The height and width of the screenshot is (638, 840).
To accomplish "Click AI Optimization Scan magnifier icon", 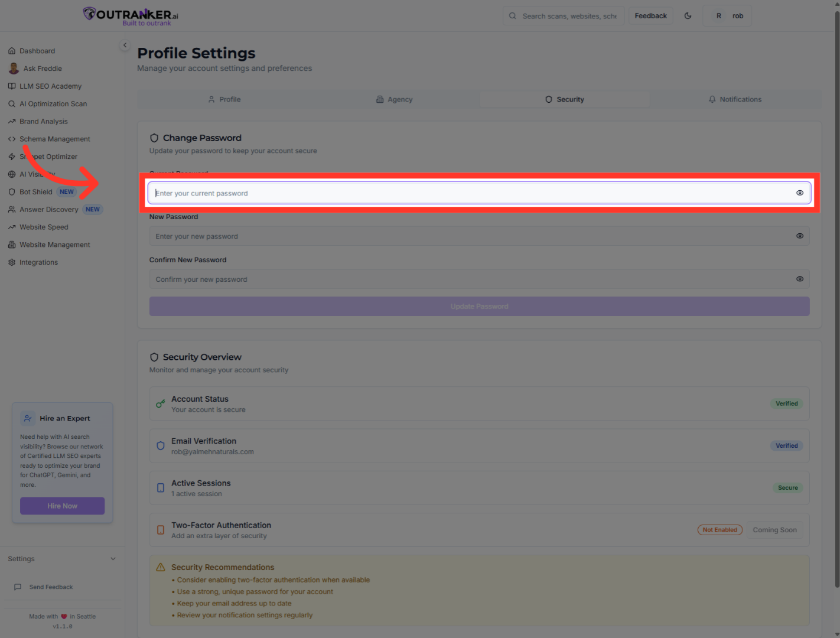I will coord(12,104).
